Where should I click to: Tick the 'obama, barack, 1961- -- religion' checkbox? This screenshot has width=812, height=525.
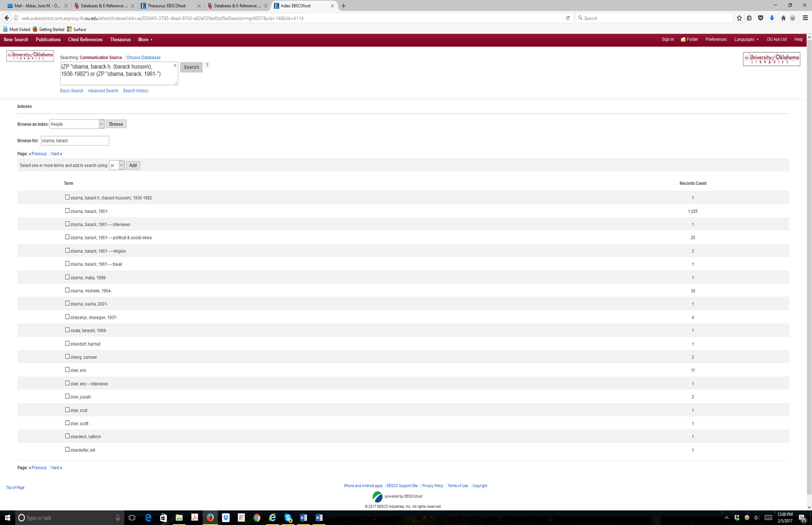click(68, 251)
